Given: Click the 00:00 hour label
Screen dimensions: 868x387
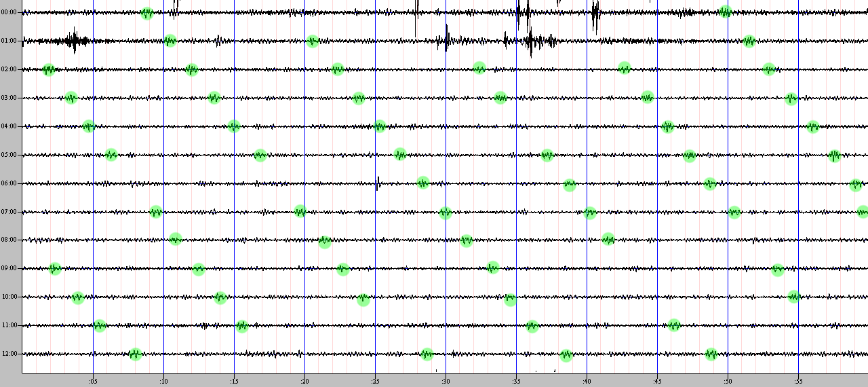Looking at the screenshot, I should [9, 12].
